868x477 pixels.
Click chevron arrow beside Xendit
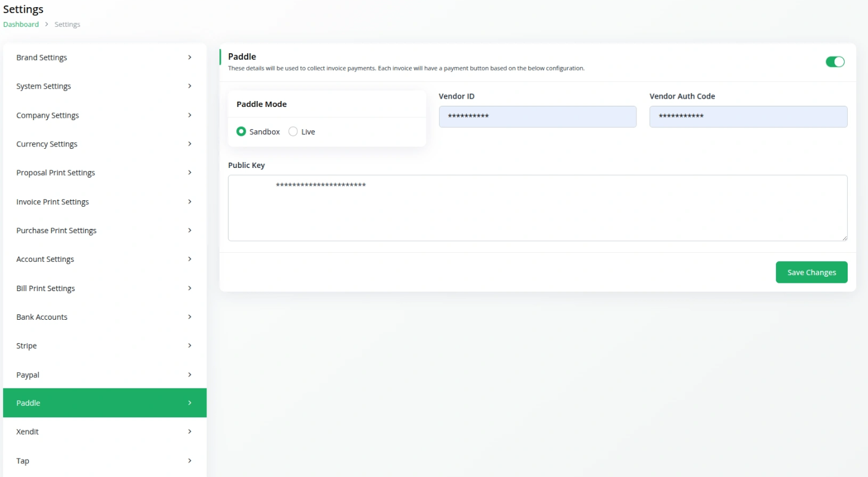[x=190, y=432]
